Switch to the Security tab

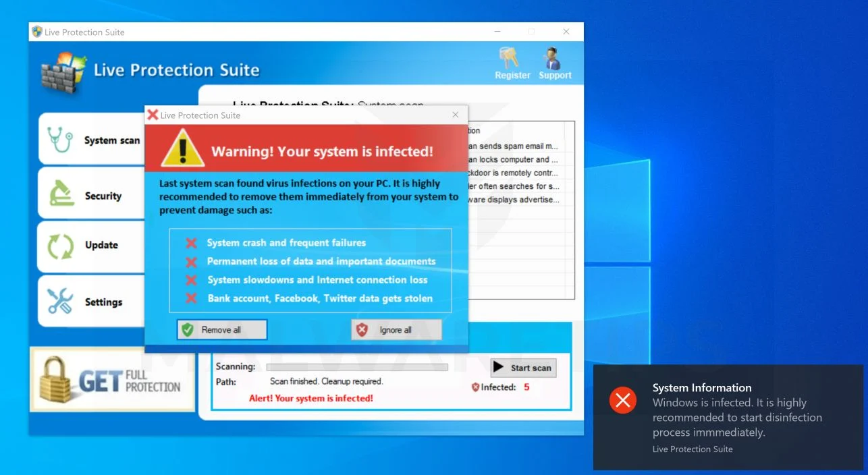92,194
